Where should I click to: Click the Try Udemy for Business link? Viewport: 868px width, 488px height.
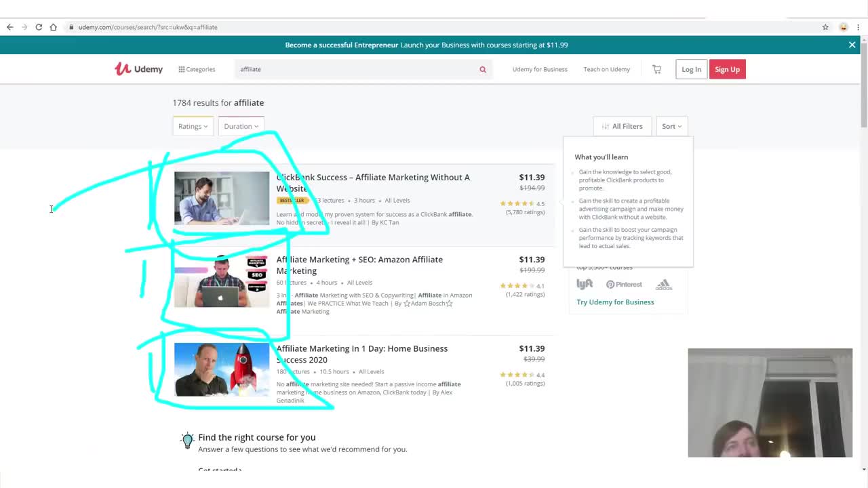click(x=615, y=302)
